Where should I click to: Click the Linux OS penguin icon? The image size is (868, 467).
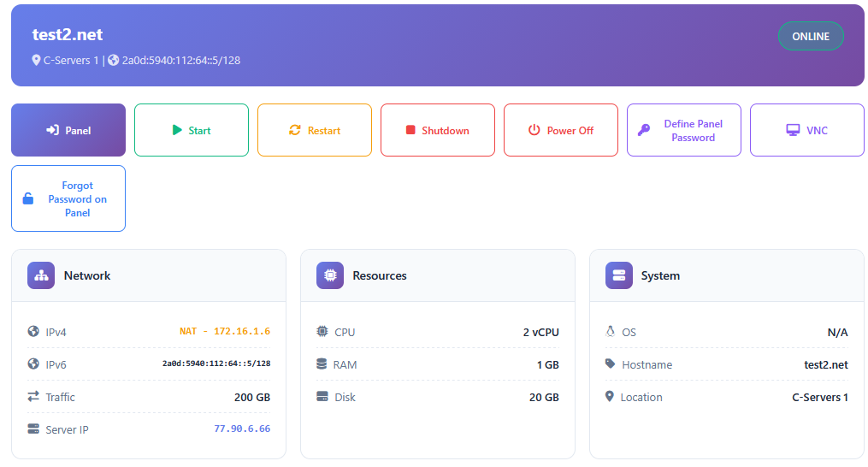click(610, 331)
